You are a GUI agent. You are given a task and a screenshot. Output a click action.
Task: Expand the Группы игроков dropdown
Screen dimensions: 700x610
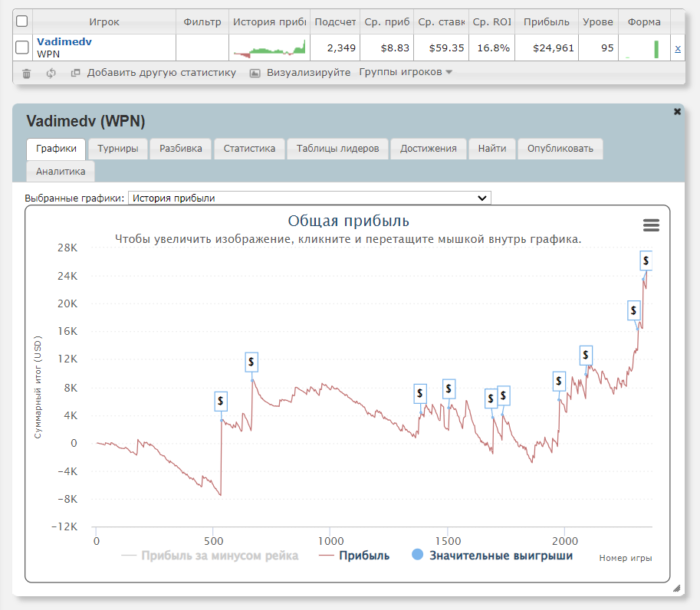[x=406, y=72]
